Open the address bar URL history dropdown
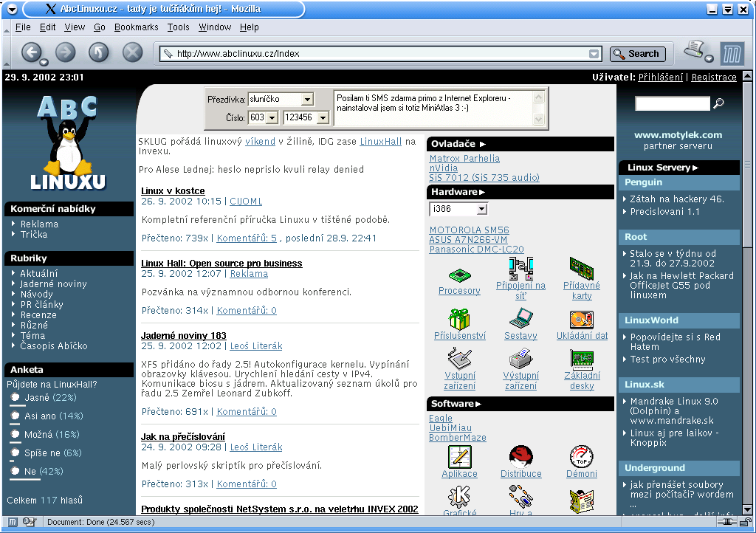Viewport: 756px width, 533px height. click(x=594, y=54)
